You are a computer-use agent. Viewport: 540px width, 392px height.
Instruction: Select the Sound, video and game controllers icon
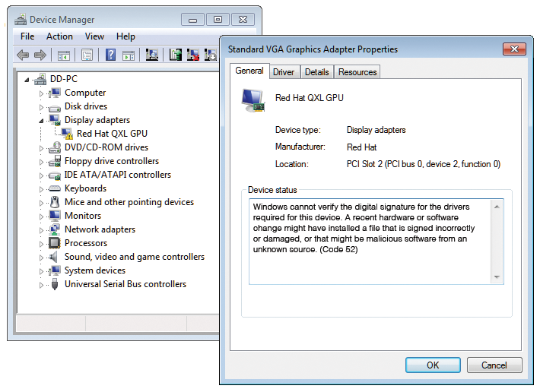[53, 257]
